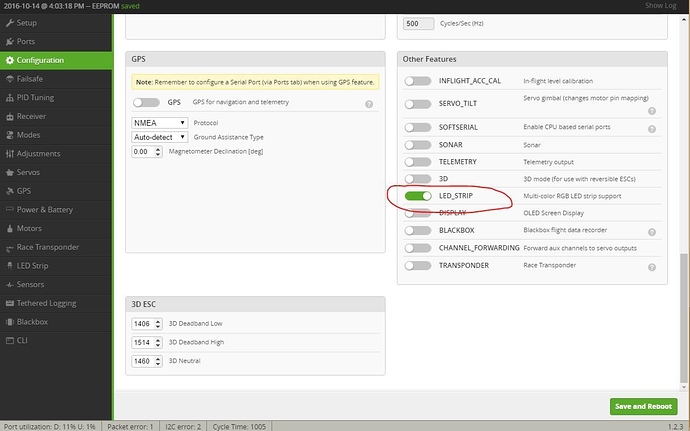
Task: Click the Adjustments sliders icon
Action: (10, 154)
